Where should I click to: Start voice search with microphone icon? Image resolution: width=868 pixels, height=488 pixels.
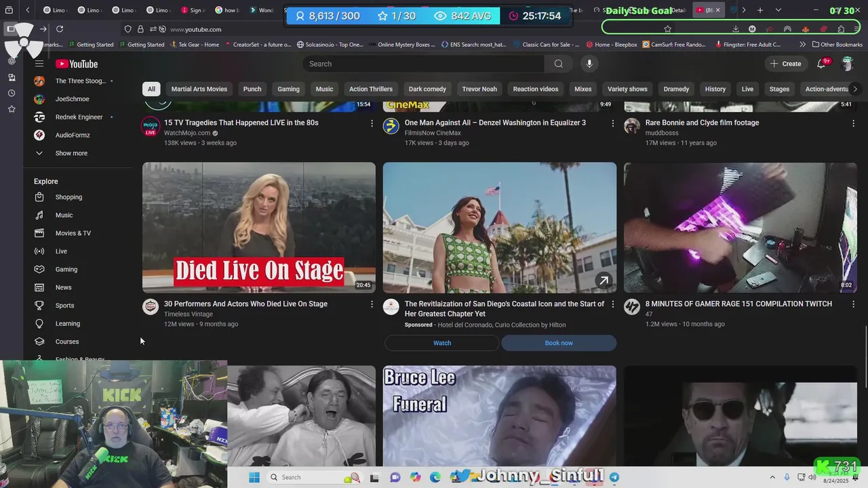point(589,64)
